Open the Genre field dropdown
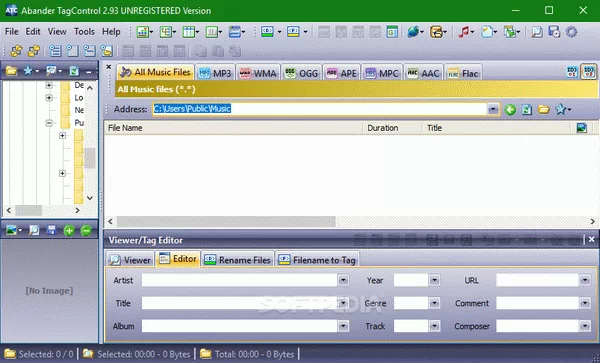600x363 pixels. (434, 303)
